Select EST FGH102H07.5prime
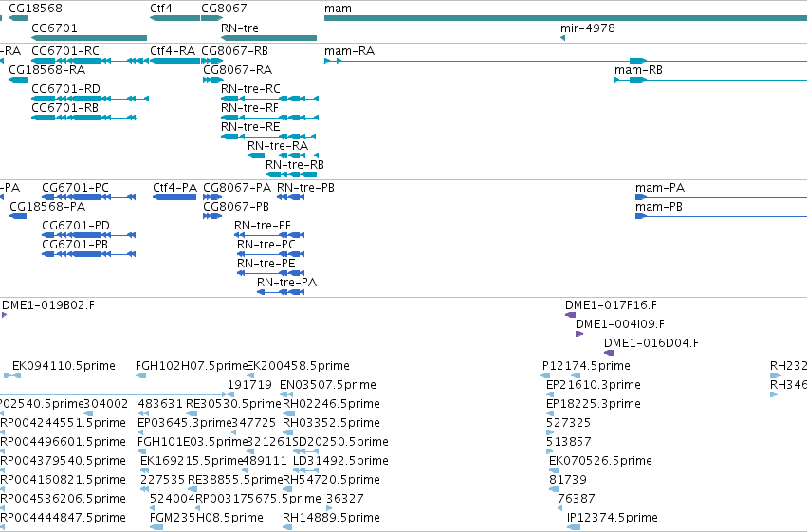This screenshot has height=532, width=807. [x=140, y=376]
